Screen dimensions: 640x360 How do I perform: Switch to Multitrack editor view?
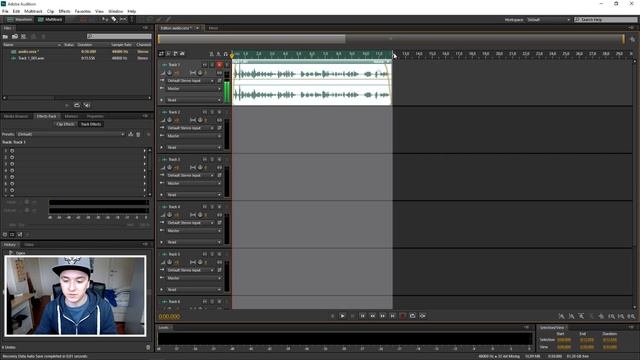point(50,19)
